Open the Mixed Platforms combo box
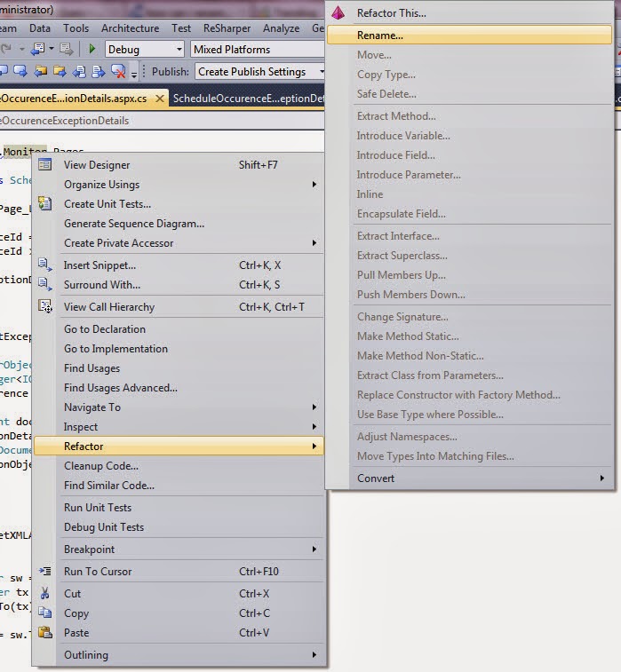Viewport: 621px width, 672px height. pos(257,50)
